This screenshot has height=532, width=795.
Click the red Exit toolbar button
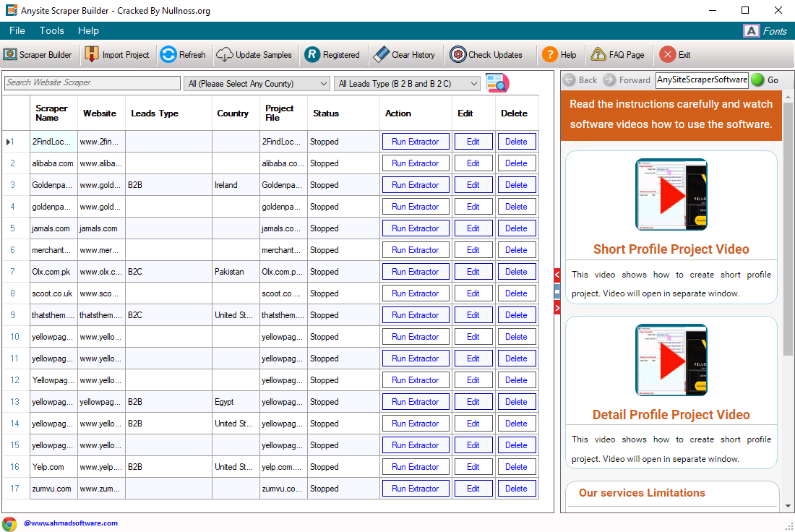point(675,55)
